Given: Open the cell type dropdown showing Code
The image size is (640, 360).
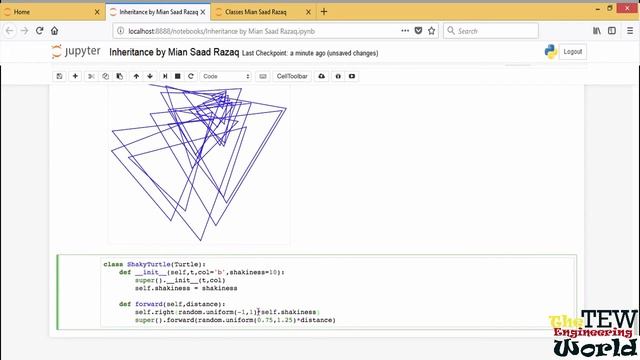Looking at the screenshot, I should (x=226, y=76).
